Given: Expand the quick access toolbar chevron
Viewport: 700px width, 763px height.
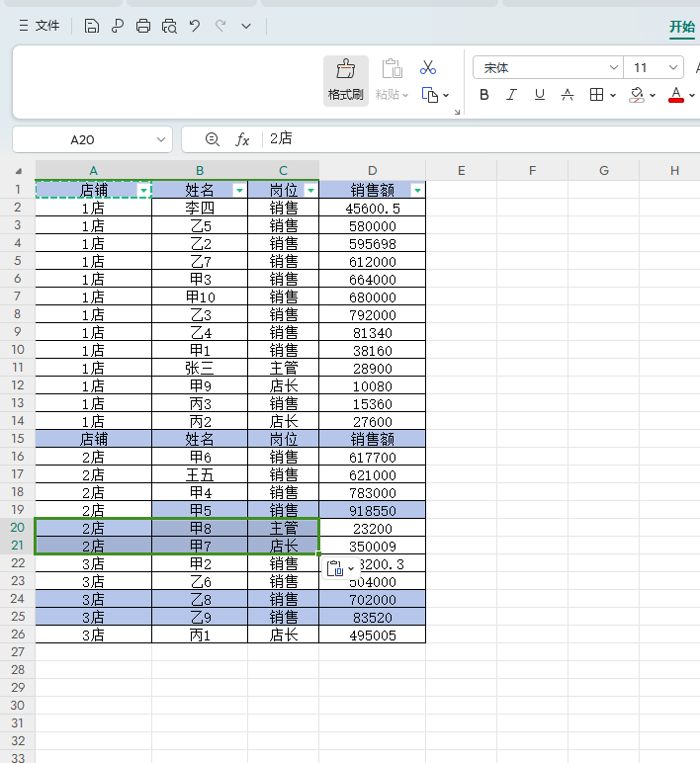Looking at the screenshot, I should pos(246,27).
